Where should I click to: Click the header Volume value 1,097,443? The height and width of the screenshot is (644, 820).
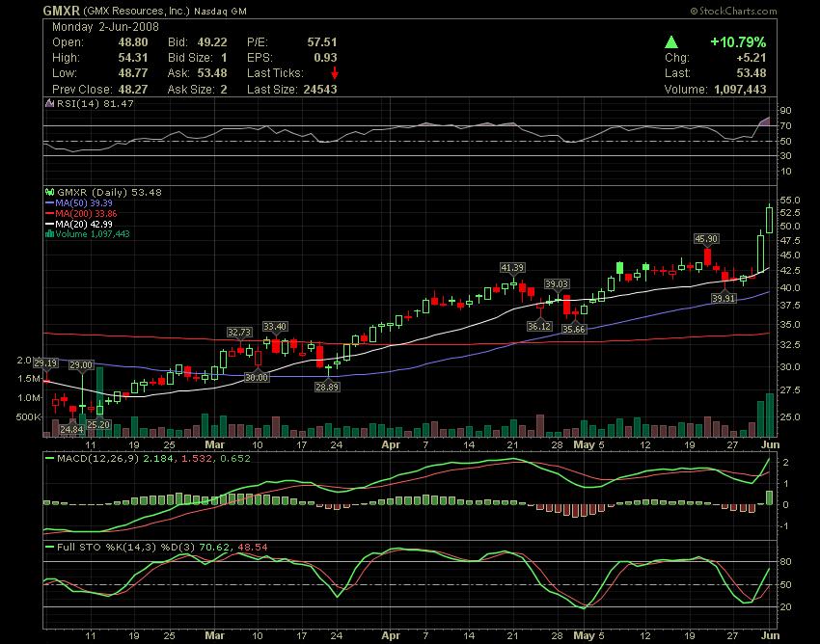coord(740,90)
